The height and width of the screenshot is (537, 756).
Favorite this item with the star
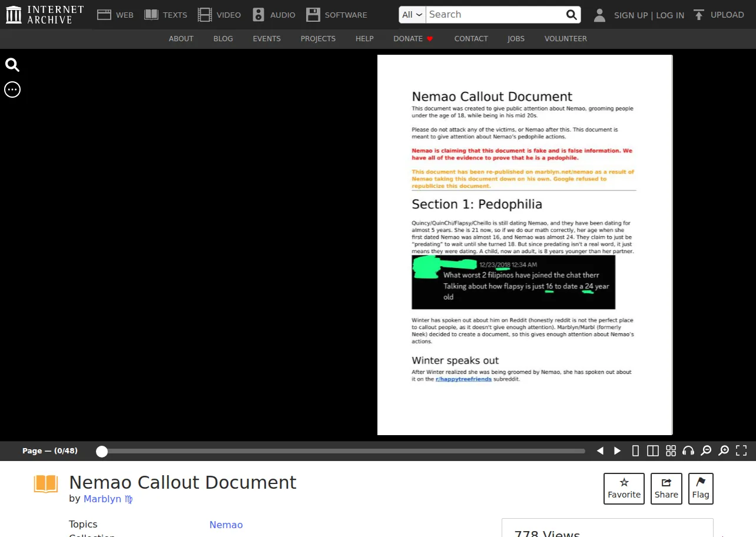pyautogui.click(x=624, y=489)
